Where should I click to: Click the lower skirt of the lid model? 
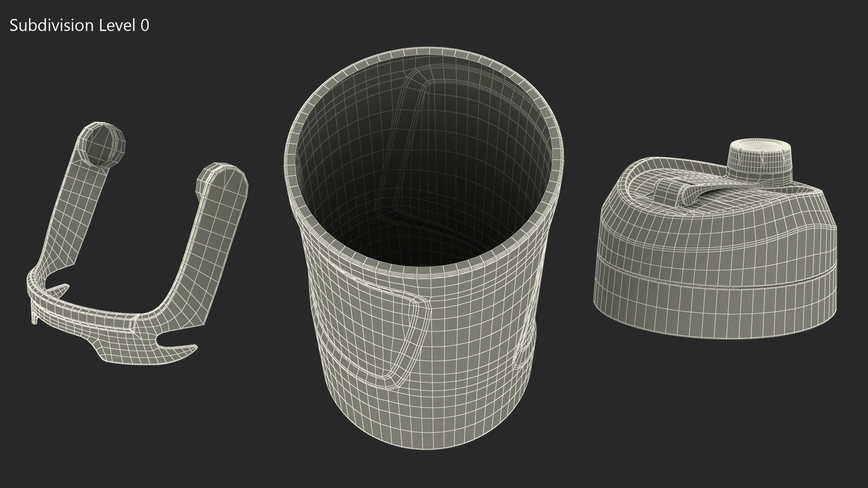[x=714, y=307]
